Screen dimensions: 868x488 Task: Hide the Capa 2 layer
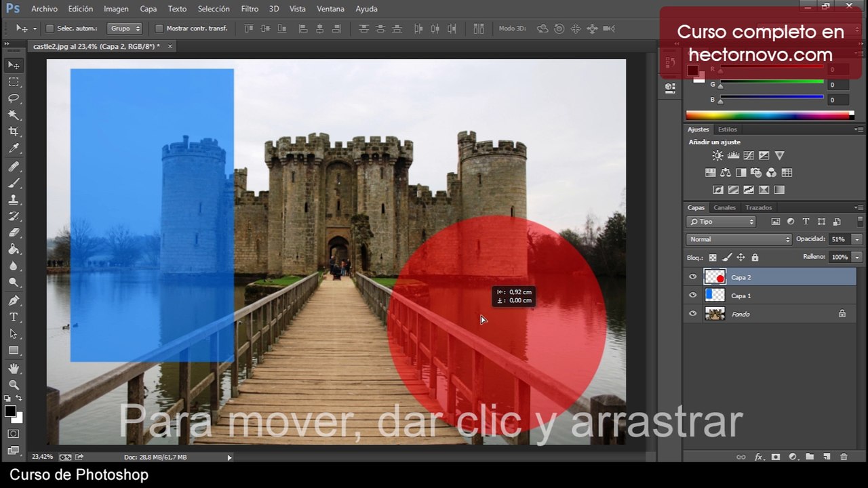(692, 277)
